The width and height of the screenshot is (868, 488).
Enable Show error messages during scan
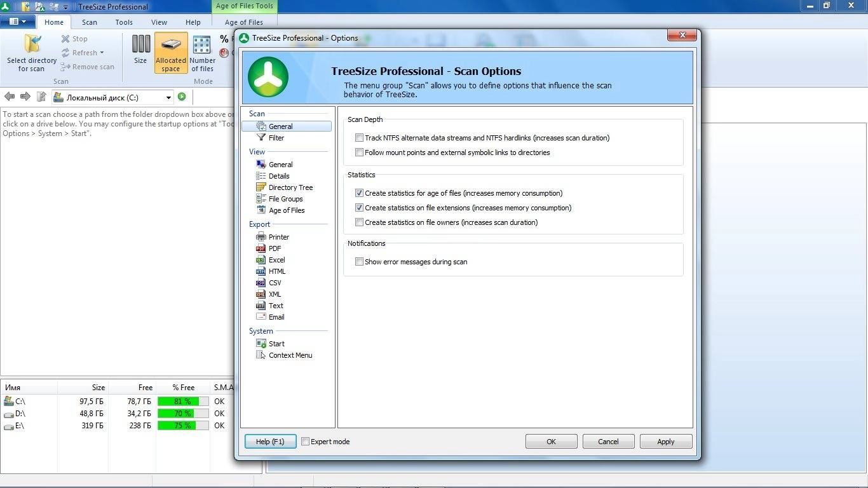click(x=359, y=262)
